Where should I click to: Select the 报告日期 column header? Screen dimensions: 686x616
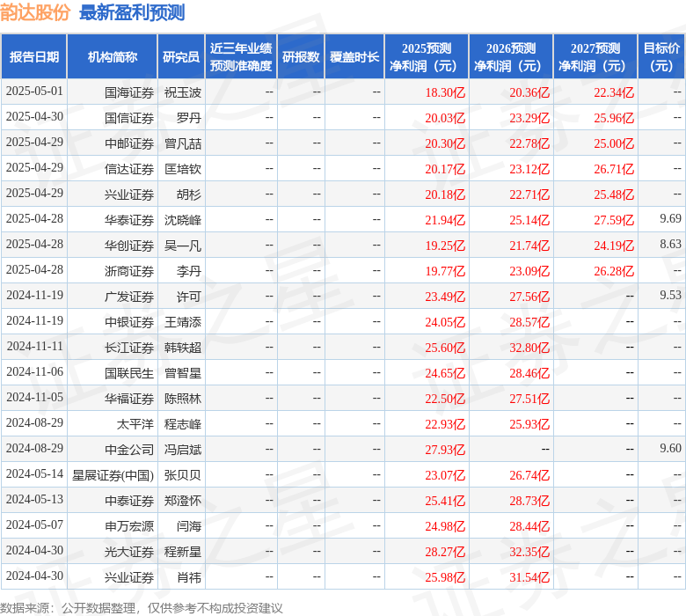tap(34, 57)
